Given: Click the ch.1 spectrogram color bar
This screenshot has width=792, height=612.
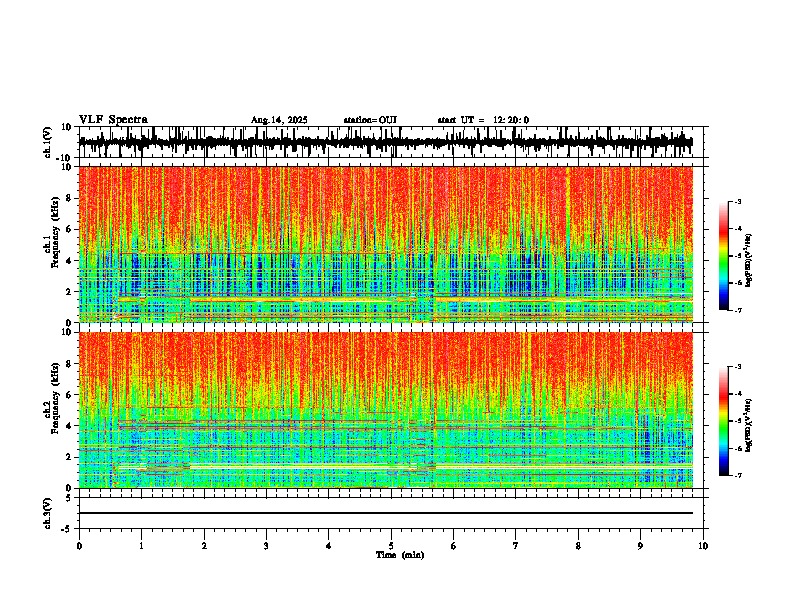Looking at the screenshot, I should click(723, 256).
